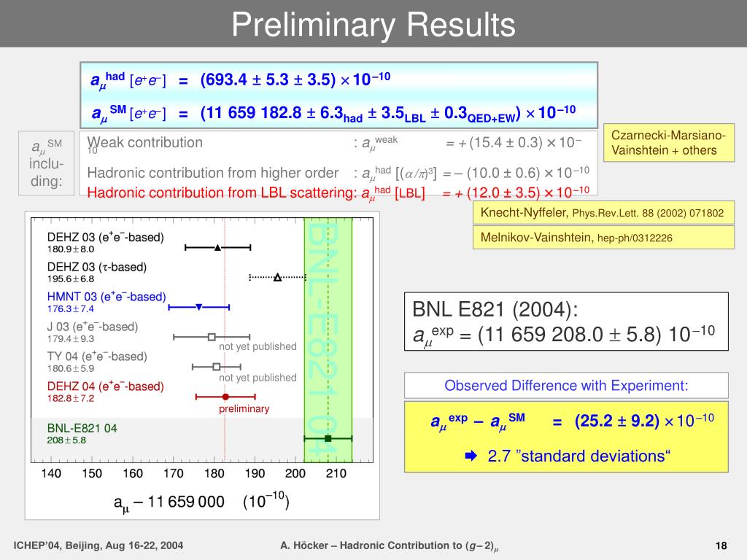The width and height of the screenshot is (747, 560).
Task: Select the a_μ SM 11 659 182.8 result line
Action: [x=333, y=114]
